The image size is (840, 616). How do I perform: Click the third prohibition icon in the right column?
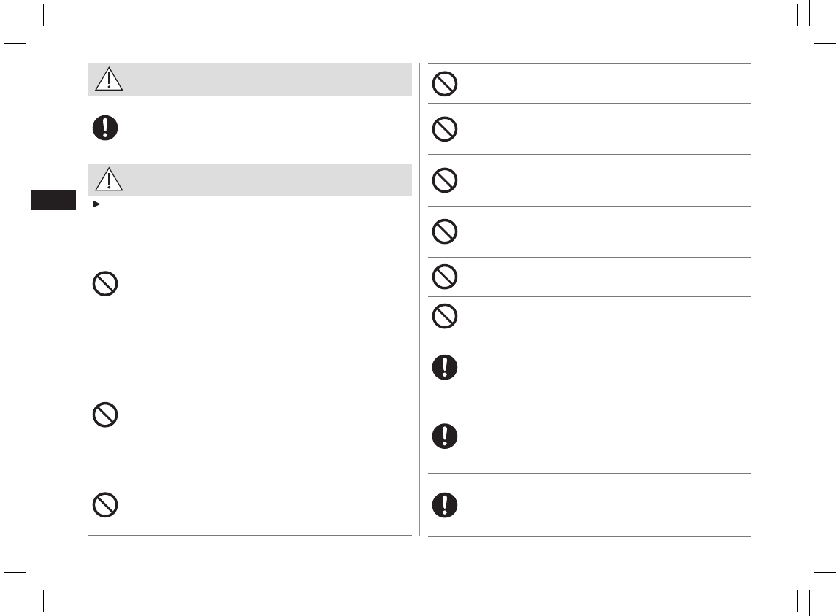coord(445,180)
